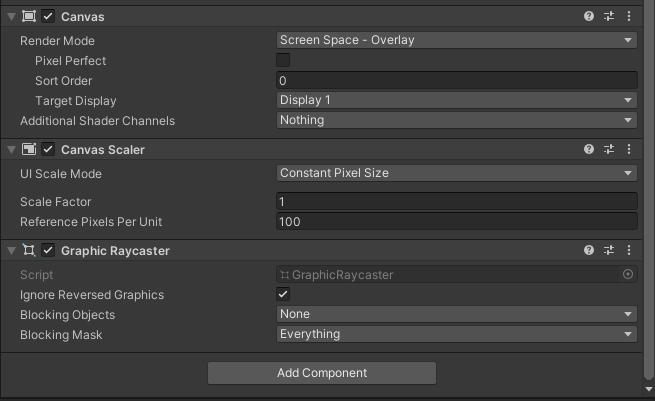Collapse the Graphic Raycaster foldout arrow

(11, 251)
